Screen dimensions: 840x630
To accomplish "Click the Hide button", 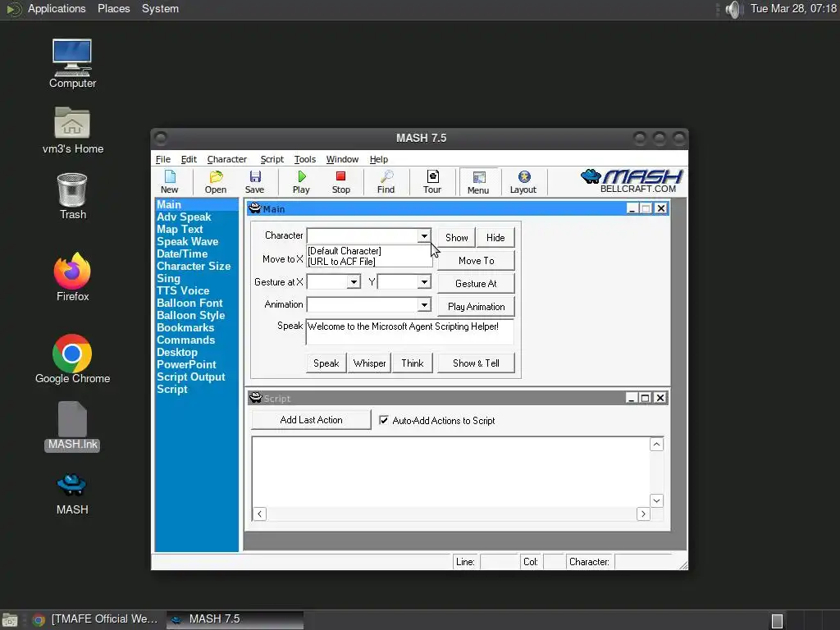I will point(495,238).
